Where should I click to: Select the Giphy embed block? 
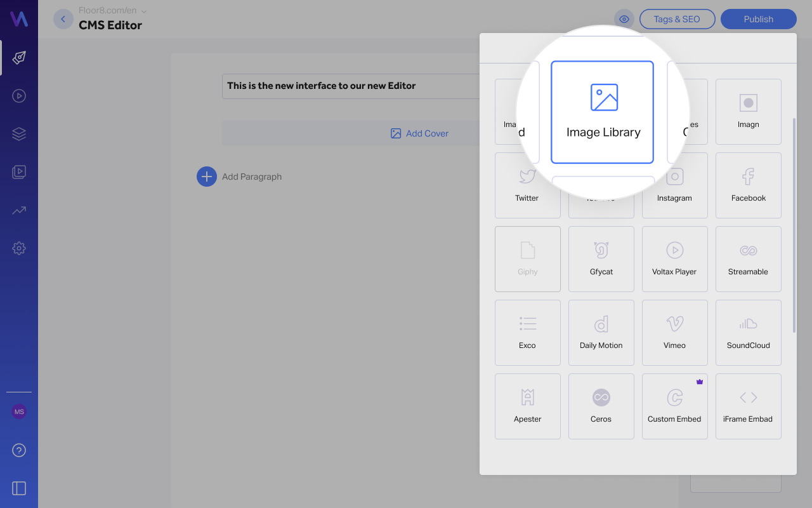tap(528, 259)
